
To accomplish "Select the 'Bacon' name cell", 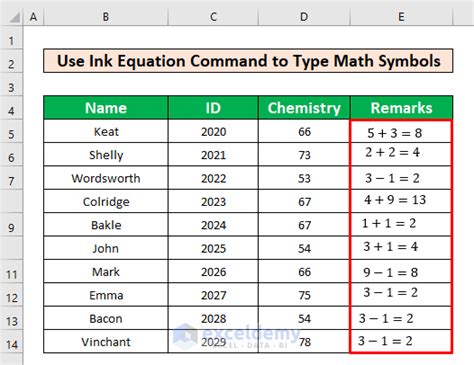I will coord(106,318).
